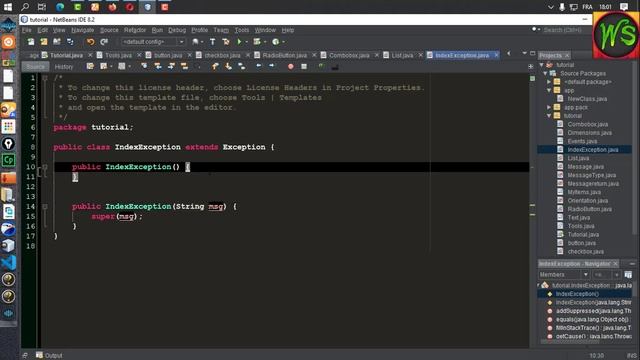
Task: Click the Open Project toolbar icon
Action: (57, 42)
